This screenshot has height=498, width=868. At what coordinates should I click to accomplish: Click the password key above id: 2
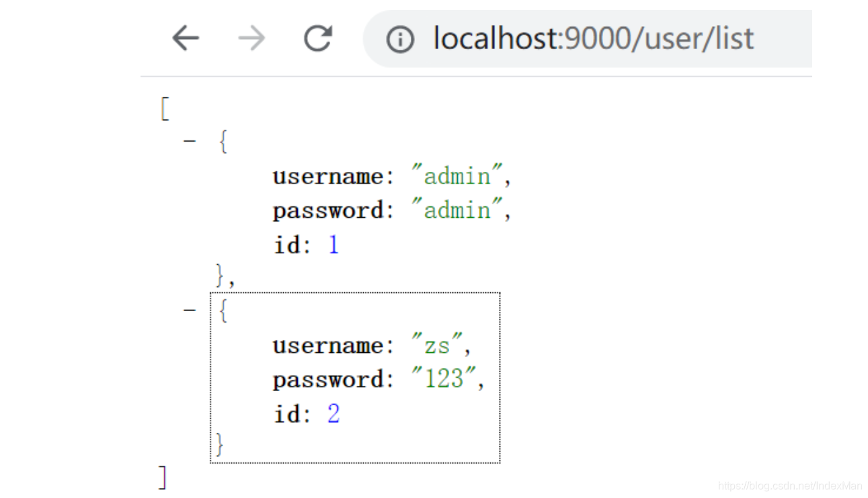coord(327,380)
